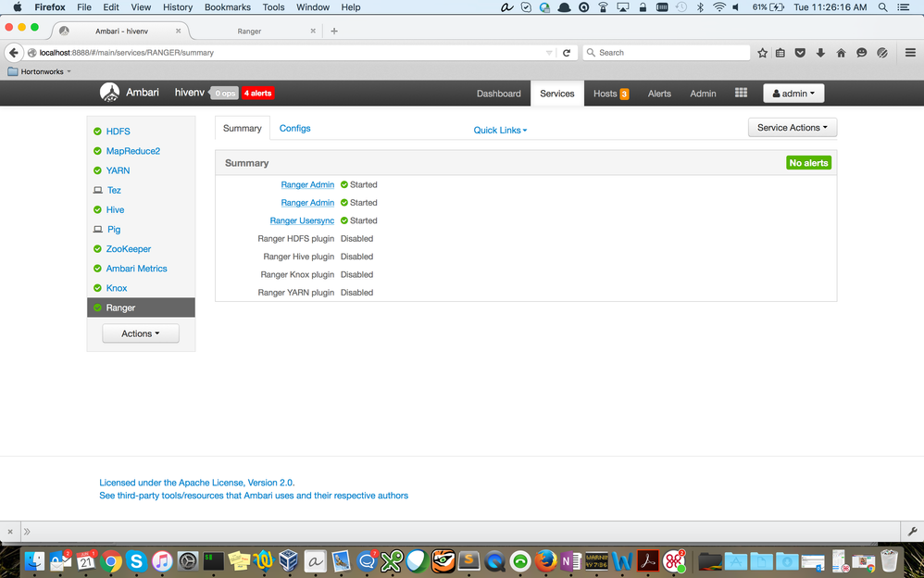
Task: Open the admin user dropdown
Action: 793,94
